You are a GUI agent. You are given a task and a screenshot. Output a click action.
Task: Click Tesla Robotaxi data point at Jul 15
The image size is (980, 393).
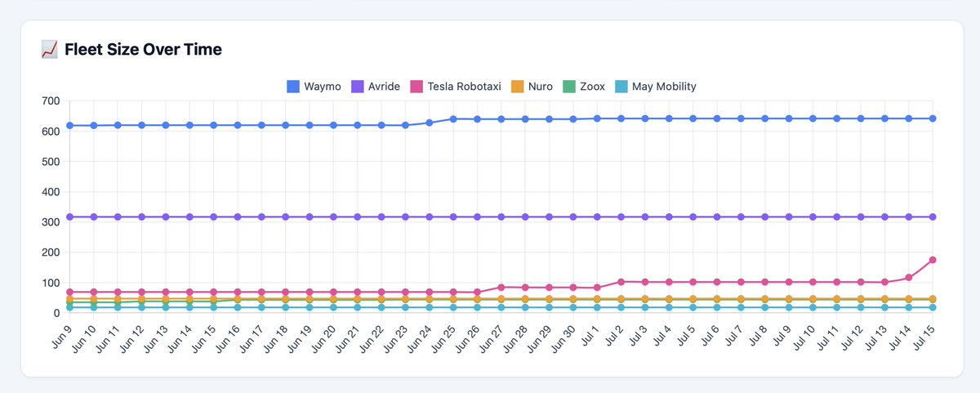coord(932,260)
